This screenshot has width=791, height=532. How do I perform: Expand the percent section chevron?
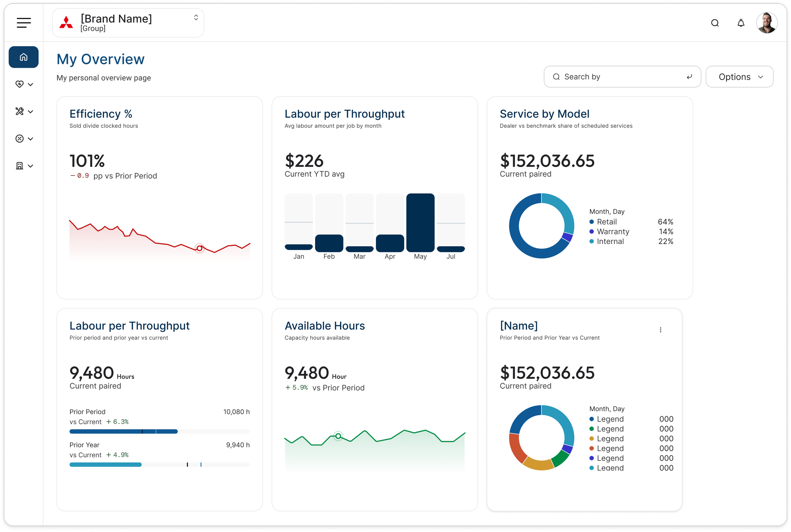pyautogui.click(x=30, y=139)
